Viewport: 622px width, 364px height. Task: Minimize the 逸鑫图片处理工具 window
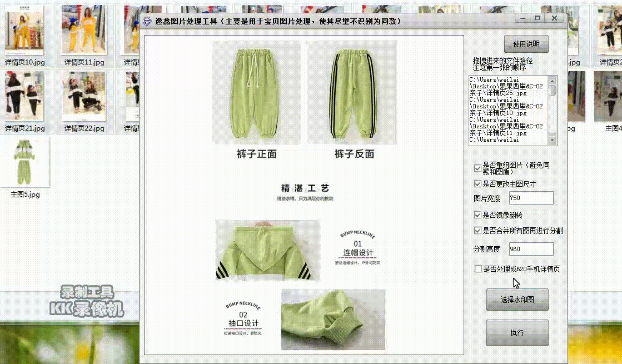[x=523, y=18]
